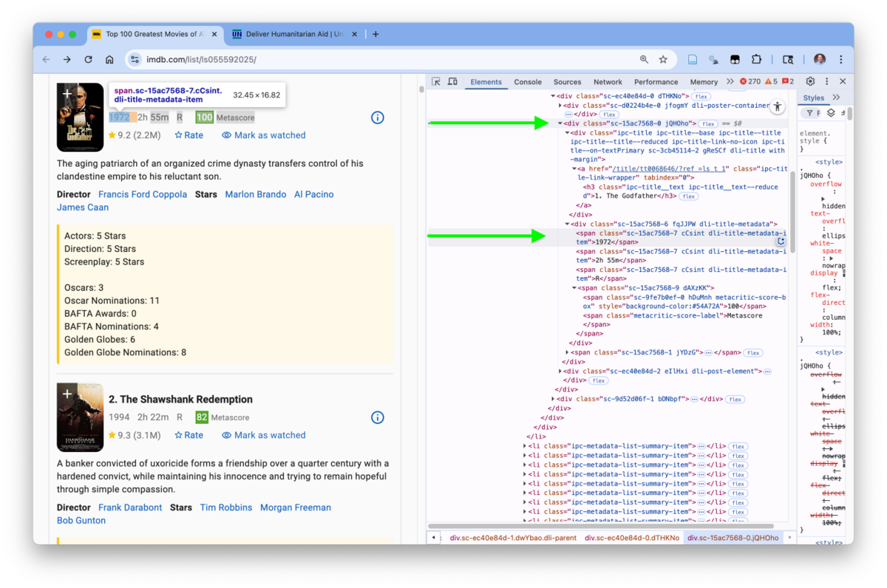The image size is (887, 588).
Task: Open the Tim Robbins link
Action: [226, 507]
